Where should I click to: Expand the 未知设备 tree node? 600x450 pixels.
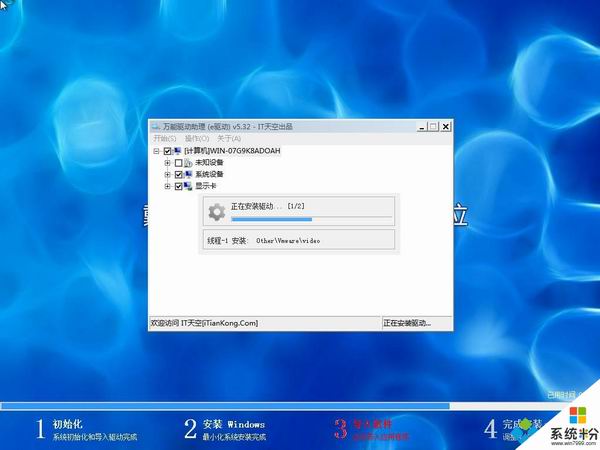tap(167, 163)
